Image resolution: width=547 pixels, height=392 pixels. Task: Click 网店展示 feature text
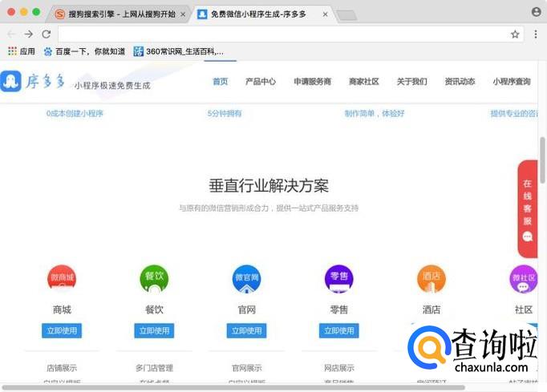pyautogui.click(x=339, y=368)
